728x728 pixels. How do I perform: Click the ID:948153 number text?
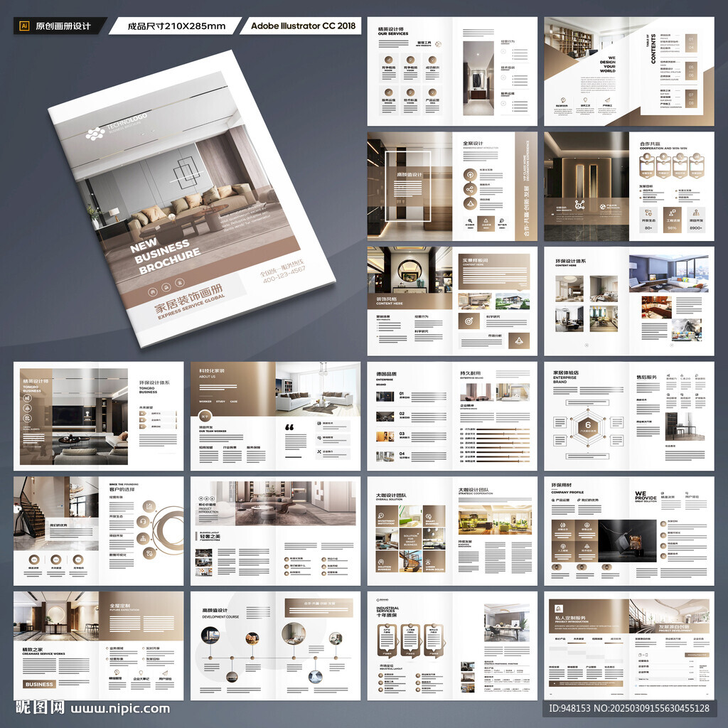(569, 708)
